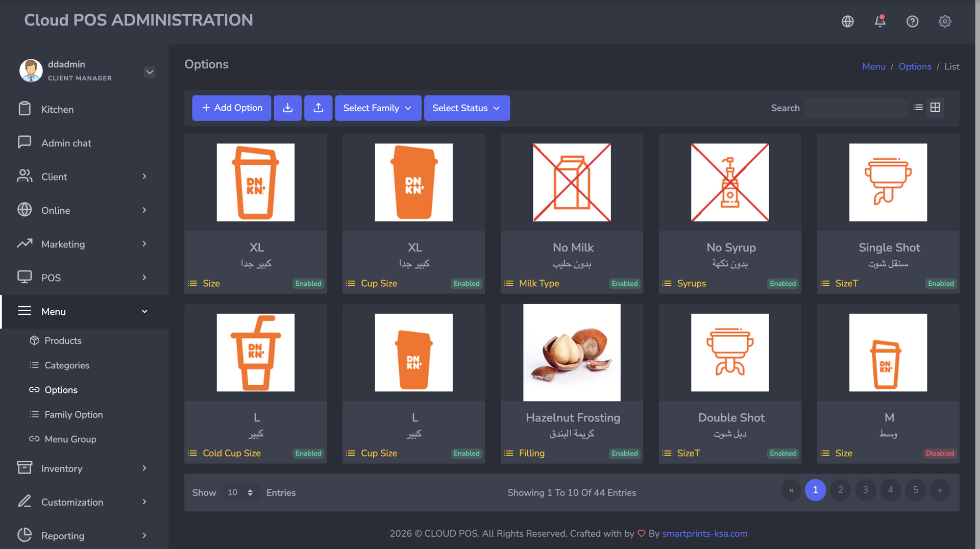Open the Select Family dropdown
The height and width of the screenshot is (549, 980).
[x=378, y=108]
